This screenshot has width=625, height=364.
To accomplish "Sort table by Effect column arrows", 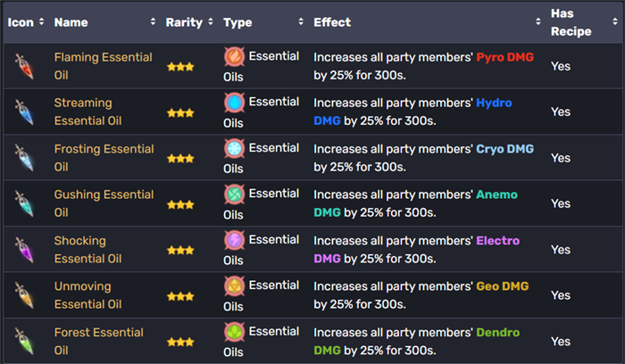I will tap(537, 22).
